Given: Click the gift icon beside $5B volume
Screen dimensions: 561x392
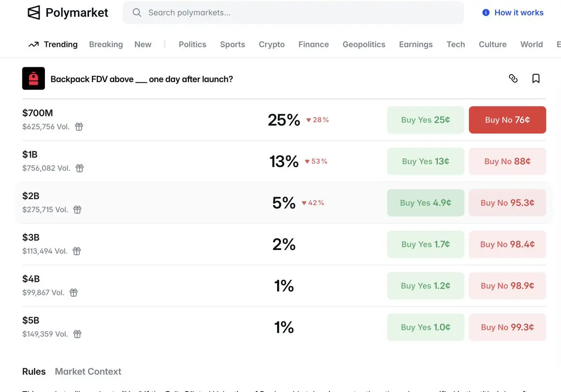Looking at the screenshot, I should click(78, 334).
